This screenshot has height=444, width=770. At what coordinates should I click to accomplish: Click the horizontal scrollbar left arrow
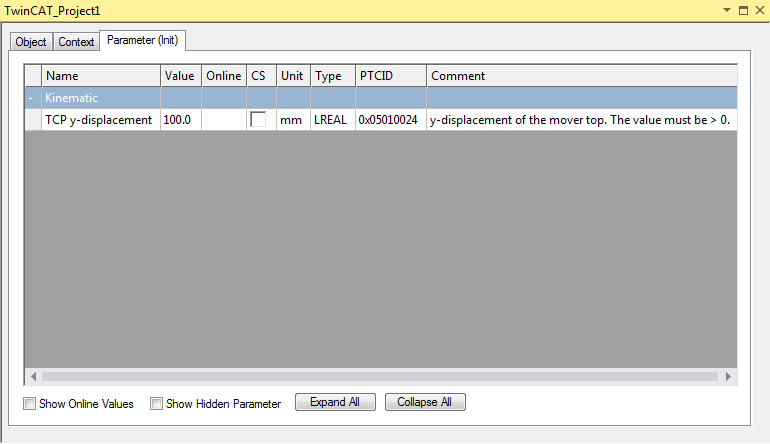pos(33,376)
